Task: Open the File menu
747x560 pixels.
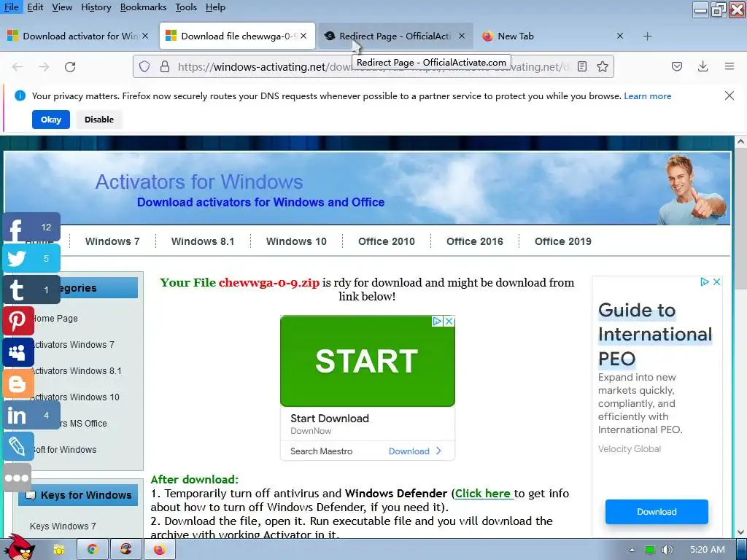Action: point(11,7)
